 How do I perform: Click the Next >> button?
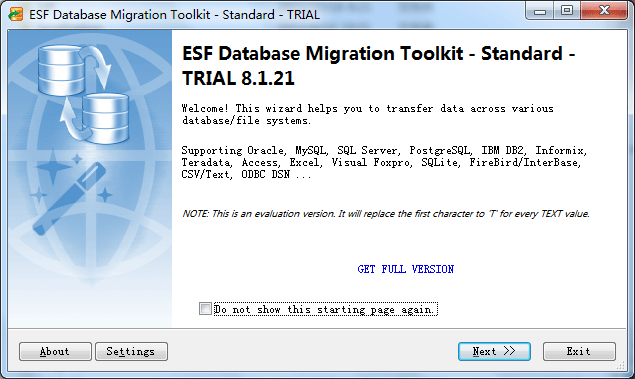click(x=494, y=351)
